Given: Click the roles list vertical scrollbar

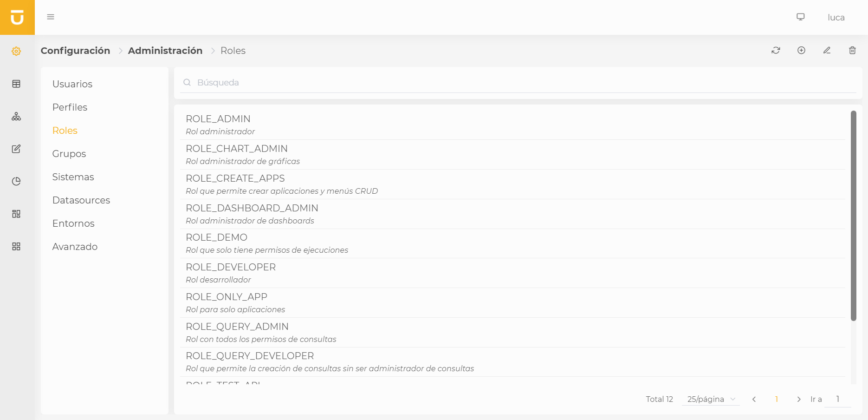Looking at the screenshot, I should pyautogui.click(x=853, y=216).
